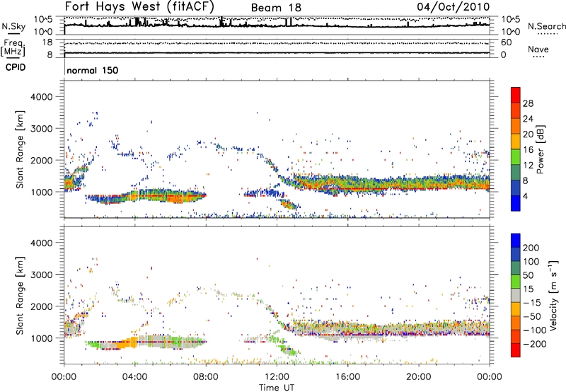Viewport: 566px width, 392px height.
Task: Click the date '04/Oct/2010'
Action: (x=454, y=6)
